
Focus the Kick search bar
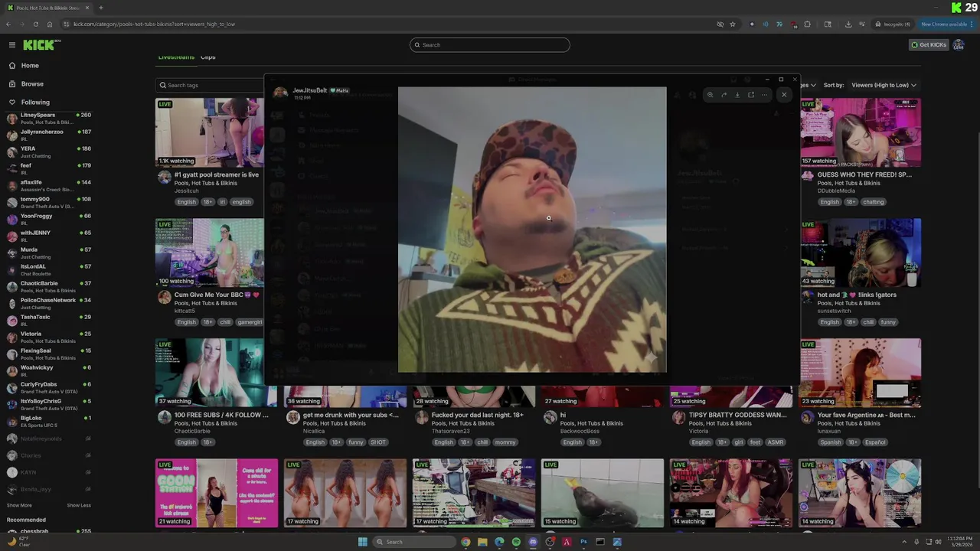tap(490, 45)
